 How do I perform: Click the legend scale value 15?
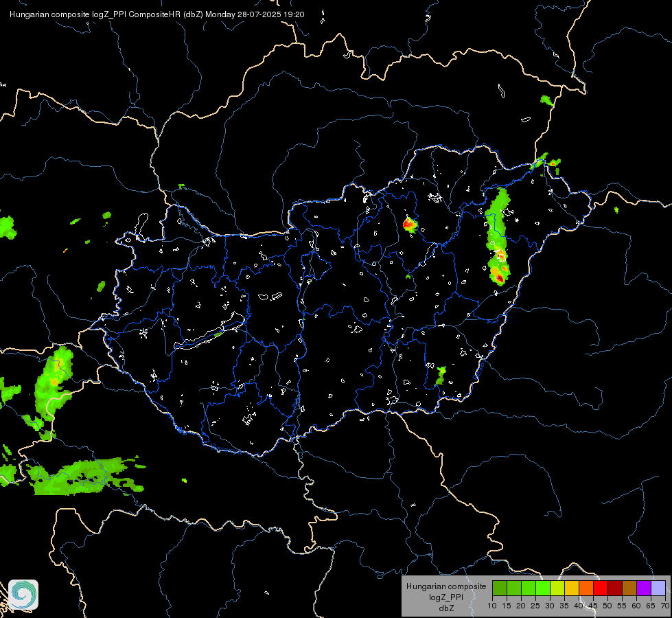(507, 606)
